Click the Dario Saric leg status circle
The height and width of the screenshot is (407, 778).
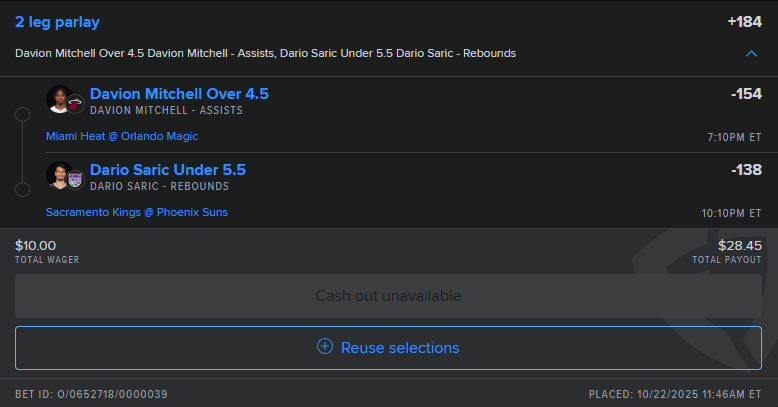point(22,190)
